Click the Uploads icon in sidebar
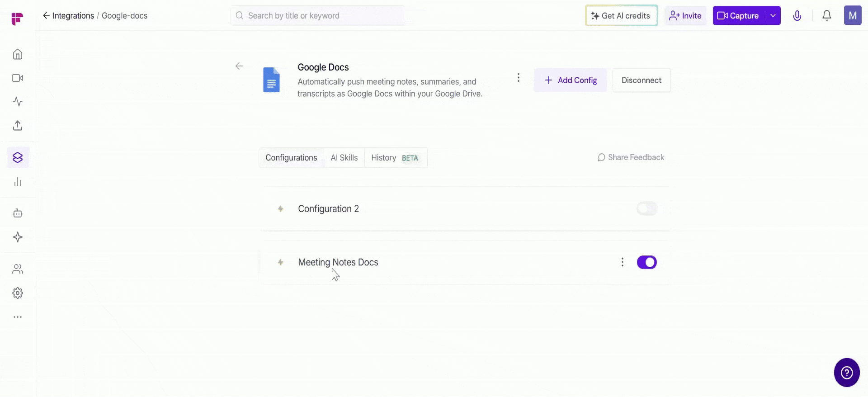The image size is (868, 397). 18,126
